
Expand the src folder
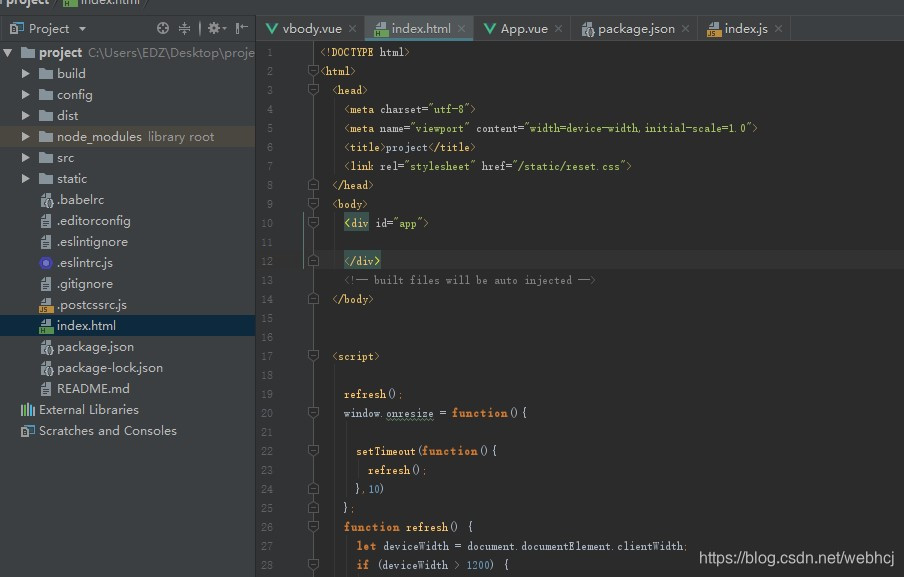click(25, 158)
